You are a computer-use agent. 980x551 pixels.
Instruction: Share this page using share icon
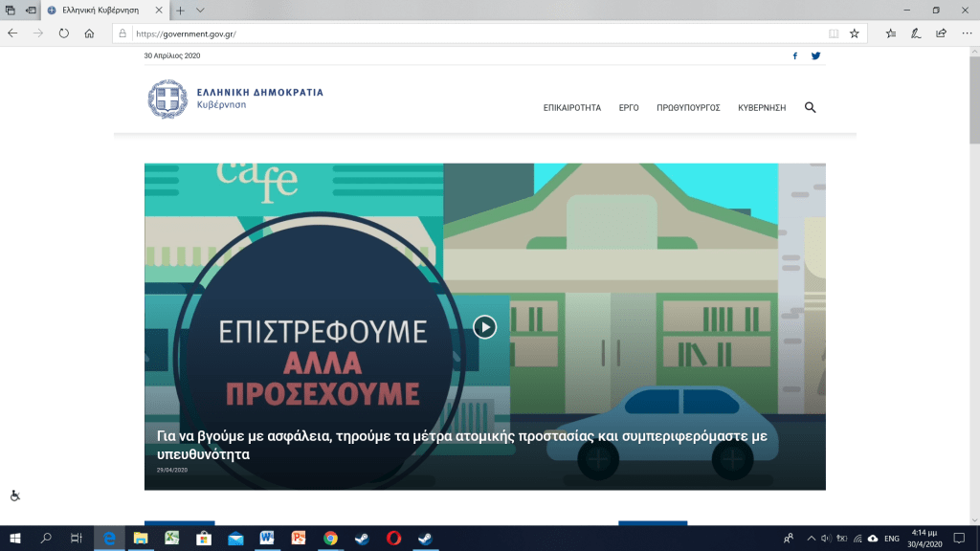coord(941,33)
